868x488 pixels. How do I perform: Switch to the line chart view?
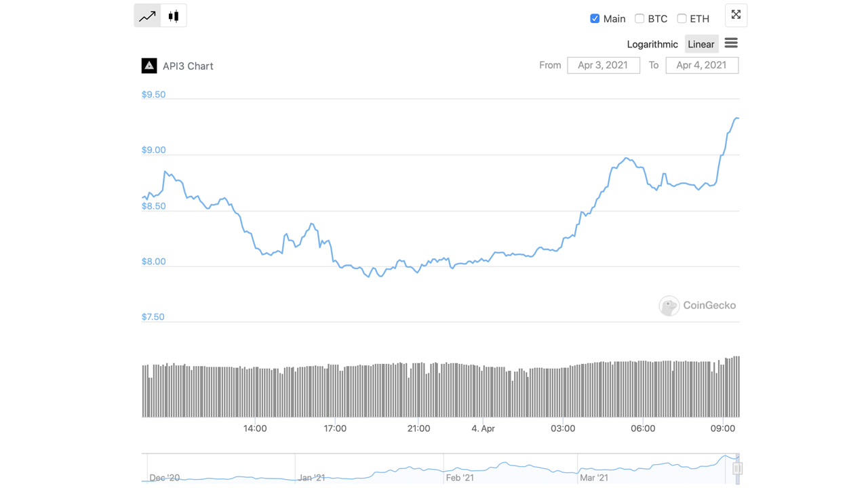[147, 16]
